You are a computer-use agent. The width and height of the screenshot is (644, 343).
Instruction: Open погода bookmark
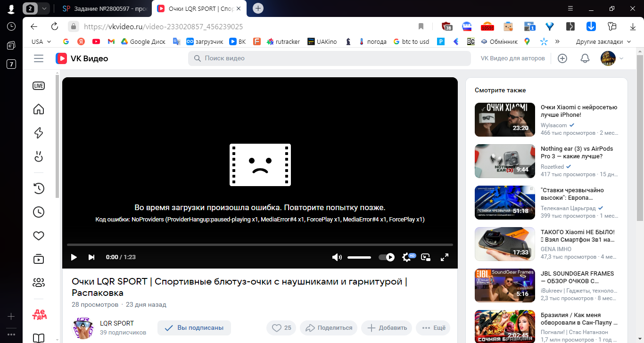tap(372, 41)
